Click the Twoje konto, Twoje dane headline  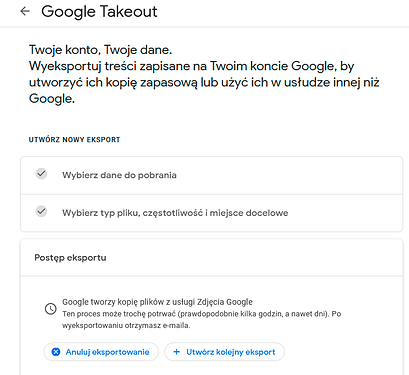coord(100,50)
